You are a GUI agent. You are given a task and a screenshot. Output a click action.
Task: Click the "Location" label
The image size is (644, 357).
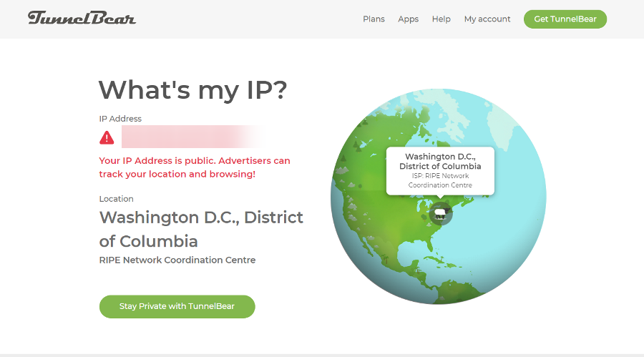[116, 199]
